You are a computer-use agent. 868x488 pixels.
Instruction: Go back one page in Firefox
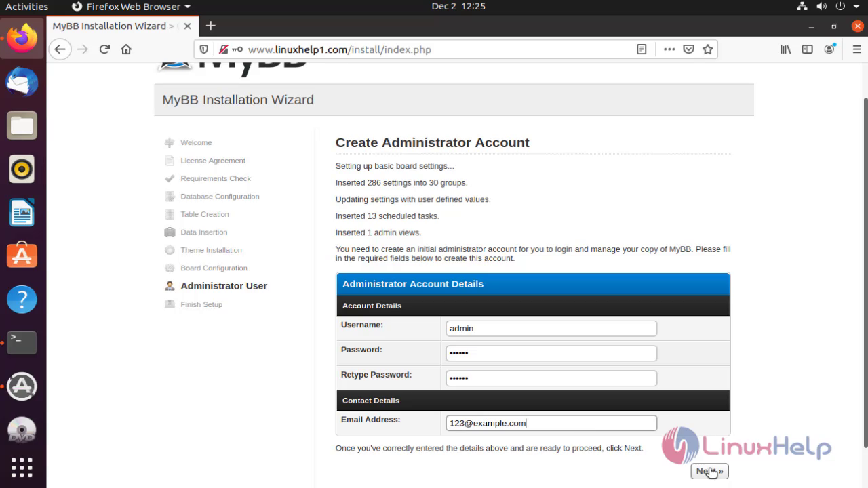(60, 49)
